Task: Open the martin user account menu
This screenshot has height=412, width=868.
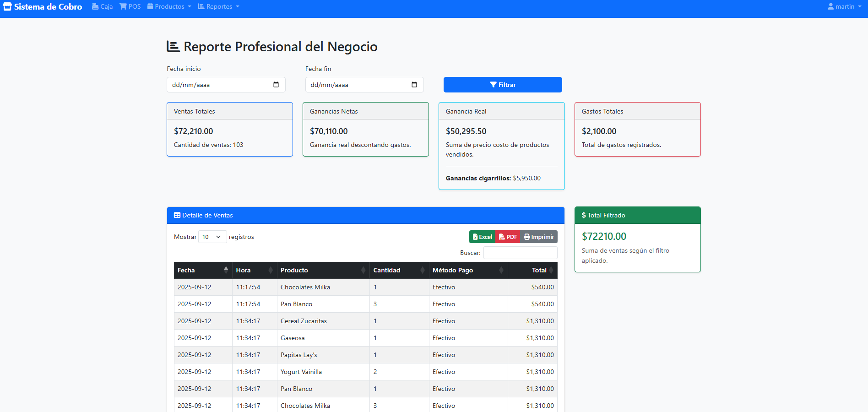Action: coord(844,7)
